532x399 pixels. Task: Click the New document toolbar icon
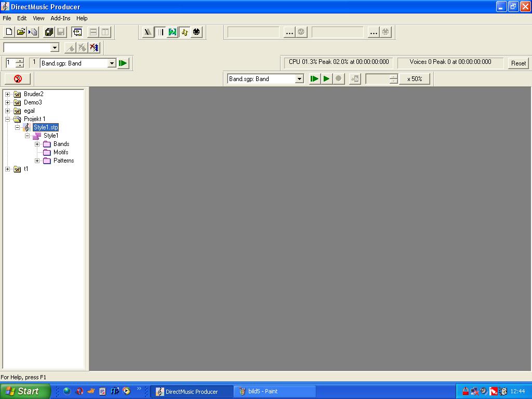9,32
